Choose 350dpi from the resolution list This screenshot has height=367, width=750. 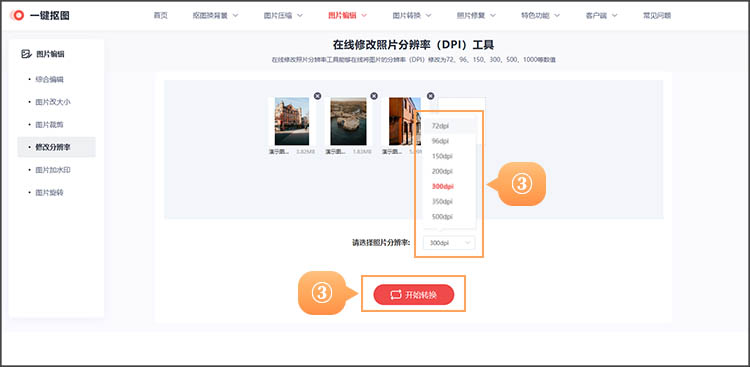tap(449, 201)
